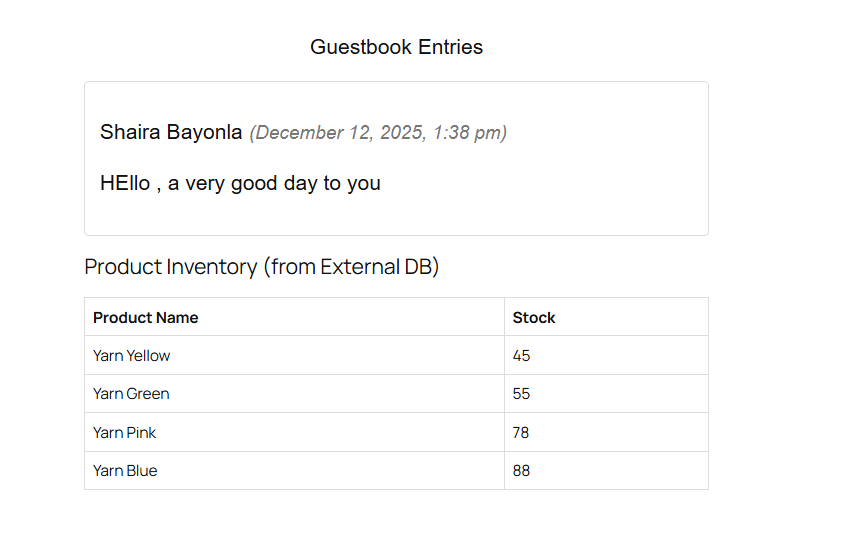Select the Yarn Blue product cell
855x548 pixels.
coord(125,471)
